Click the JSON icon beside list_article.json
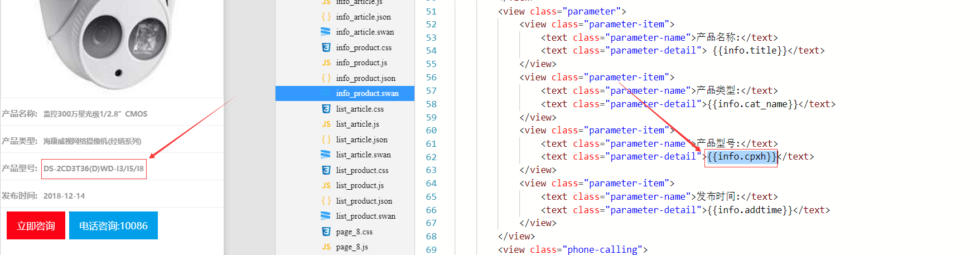The image size is (980, 255). (326, 139)
